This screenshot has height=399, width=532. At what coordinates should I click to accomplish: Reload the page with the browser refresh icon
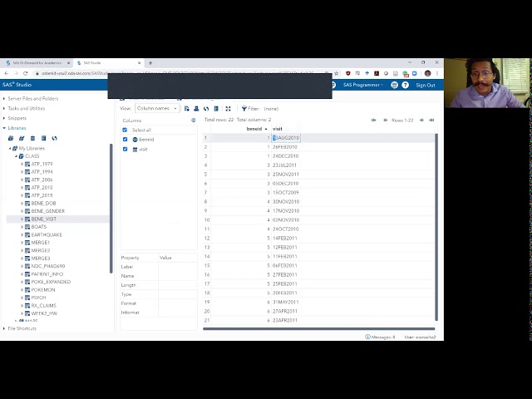(x=26, y=73)
